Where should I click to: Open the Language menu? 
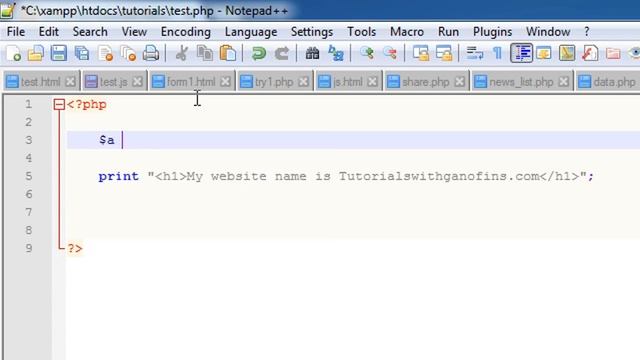pyautogui.click(x=251, y=31)
